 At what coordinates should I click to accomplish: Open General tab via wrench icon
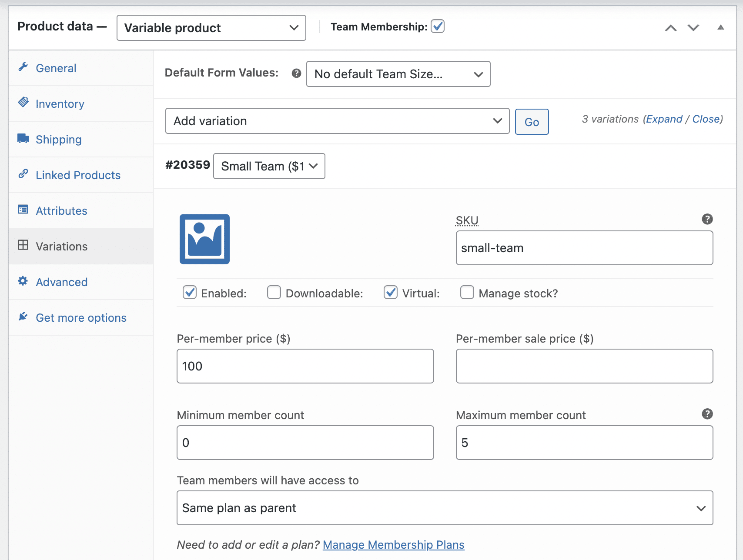pos(23,67)
